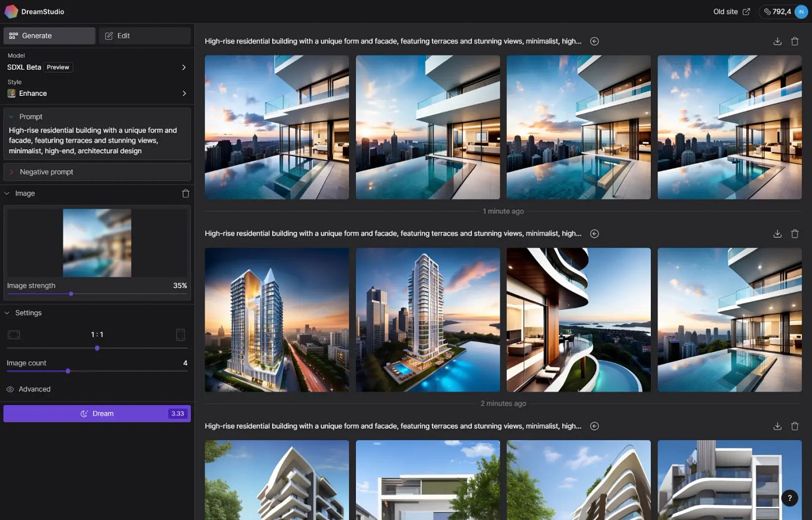Click the 35% image strength value

coord(180,285)
